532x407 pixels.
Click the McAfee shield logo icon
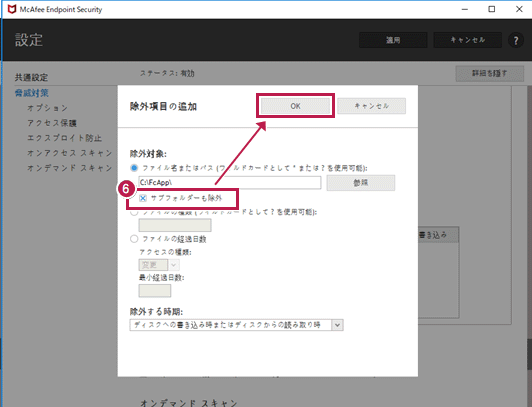pyautogui.click(x=12, y=9)
